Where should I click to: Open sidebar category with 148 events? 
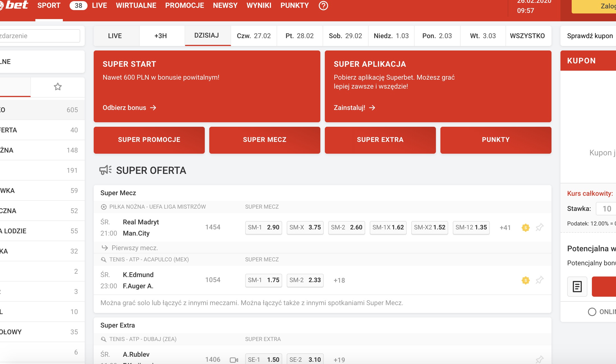(42, 150)
